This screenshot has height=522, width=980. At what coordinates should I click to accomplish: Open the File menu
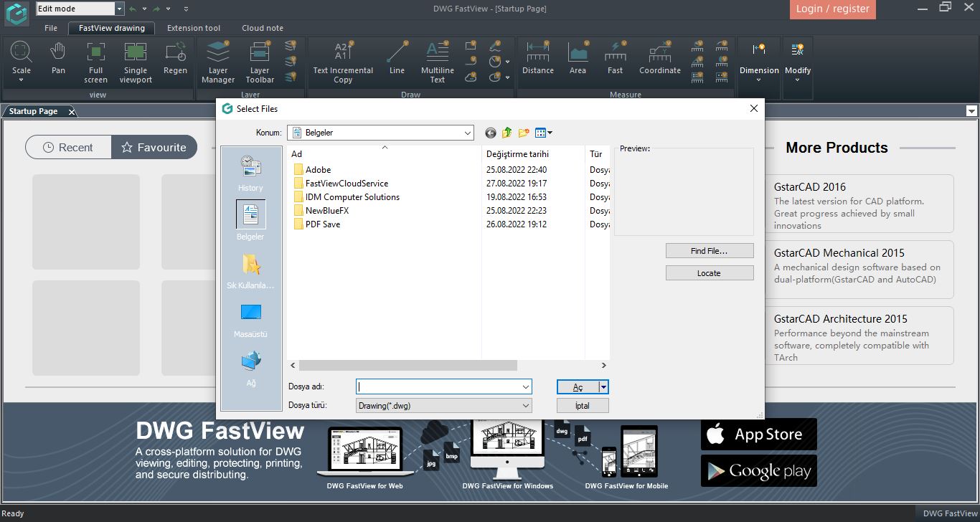click(x=51, y=28)
